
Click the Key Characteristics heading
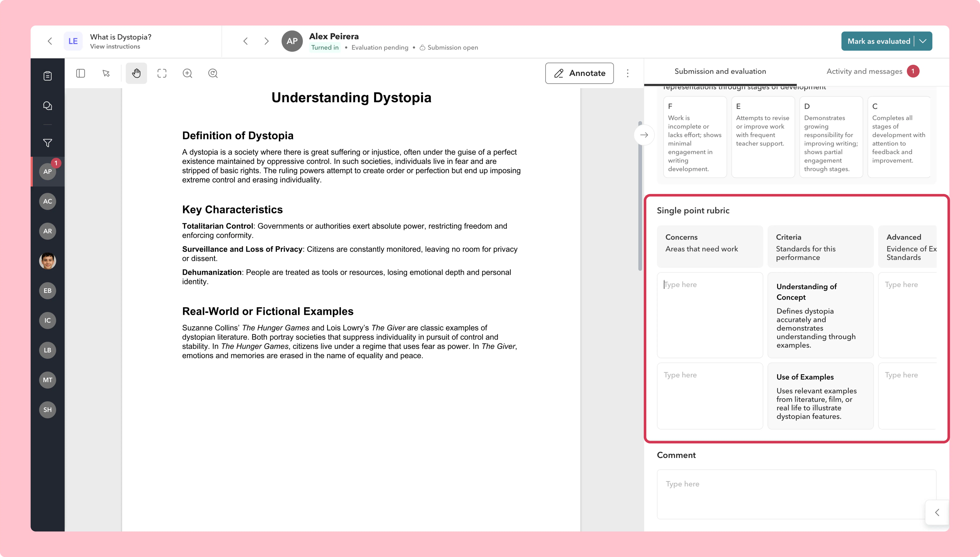pyautogui.click(x=233, y=210)
